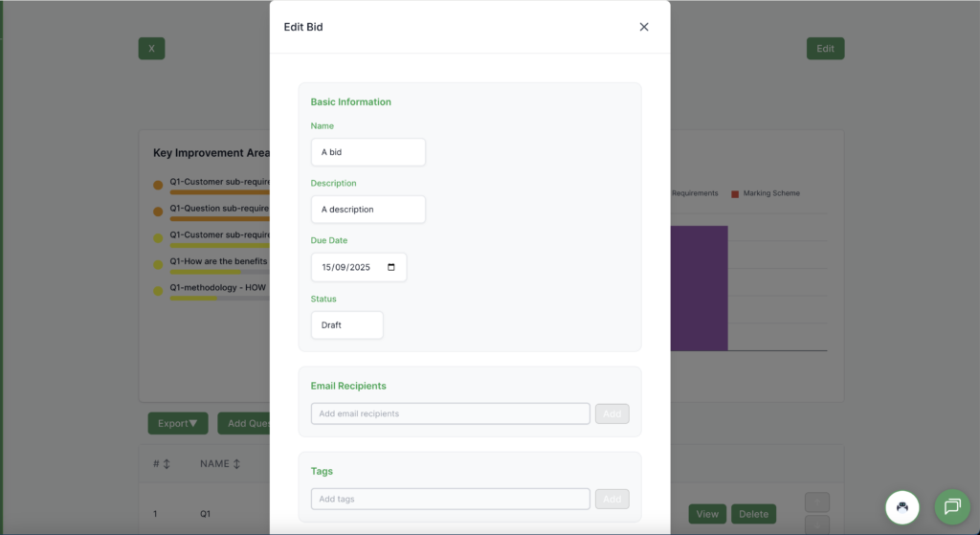The width and height of the screenshot is (980, 535).
Task: Click the Marking Scheme red legend swatch
Action: pyautogui.click(x=735, y=193)
